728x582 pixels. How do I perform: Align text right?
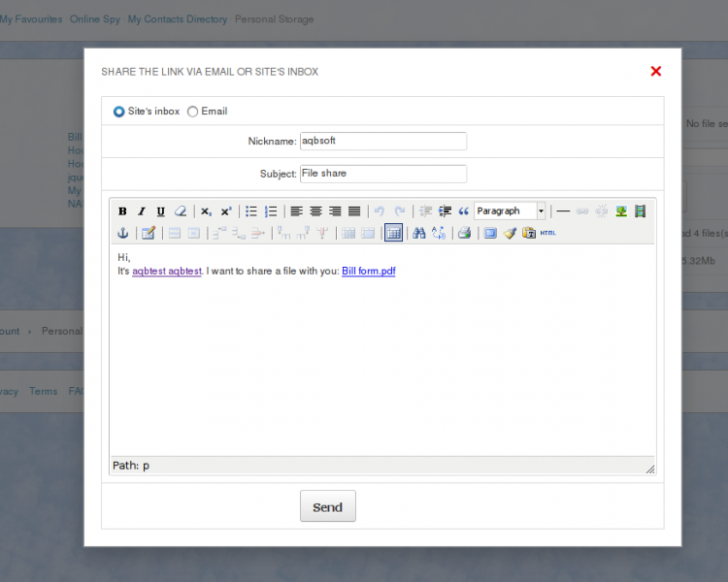tap(335, 211)
